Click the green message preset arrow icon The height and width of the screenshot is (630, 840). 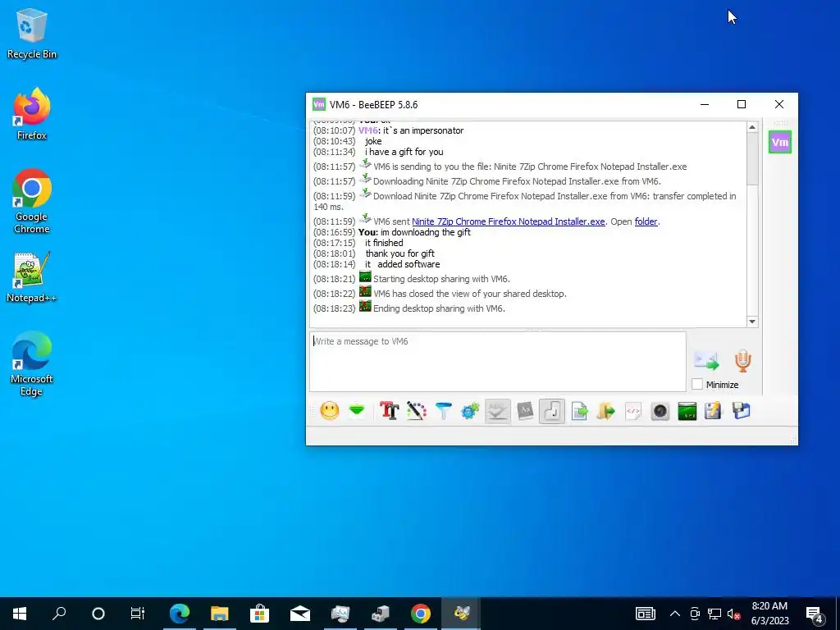[x=357, y=412]
